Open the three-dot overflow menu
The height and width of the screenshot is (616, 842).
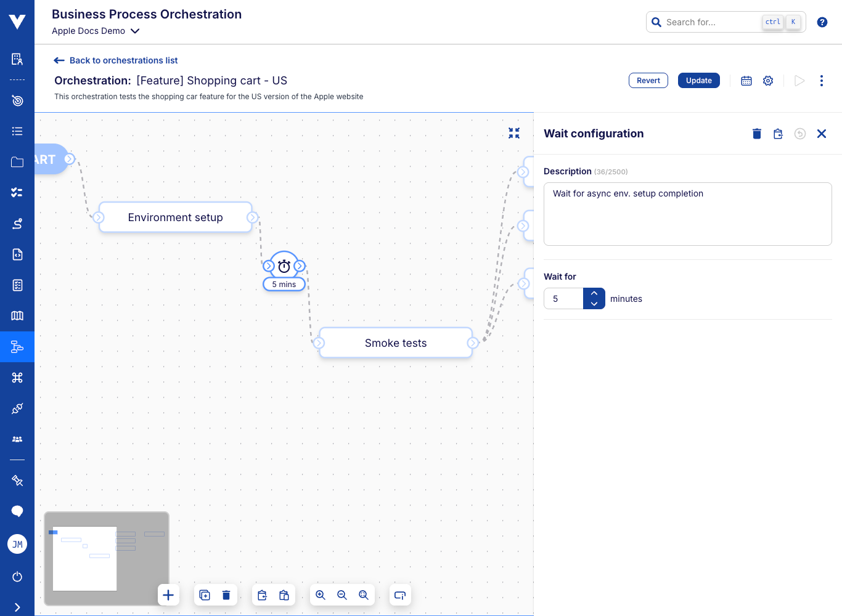point(821,80)
